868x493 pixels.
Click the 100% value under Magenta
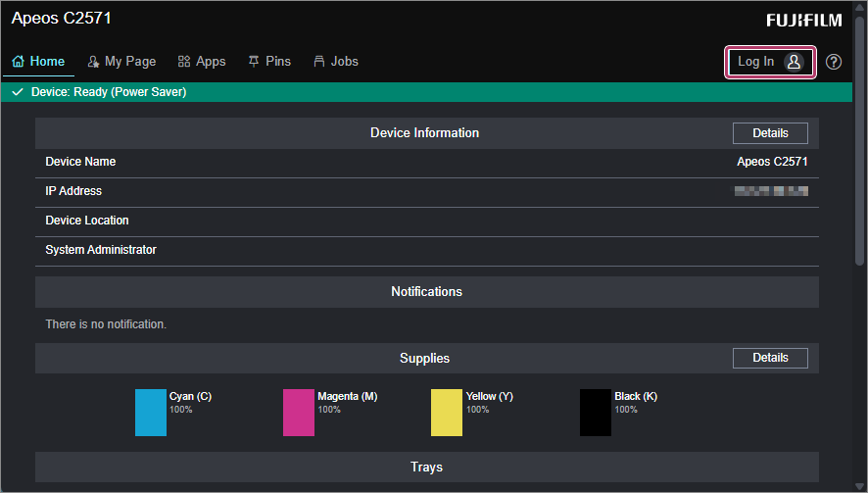pyautogui.click(x=329, y=410)
